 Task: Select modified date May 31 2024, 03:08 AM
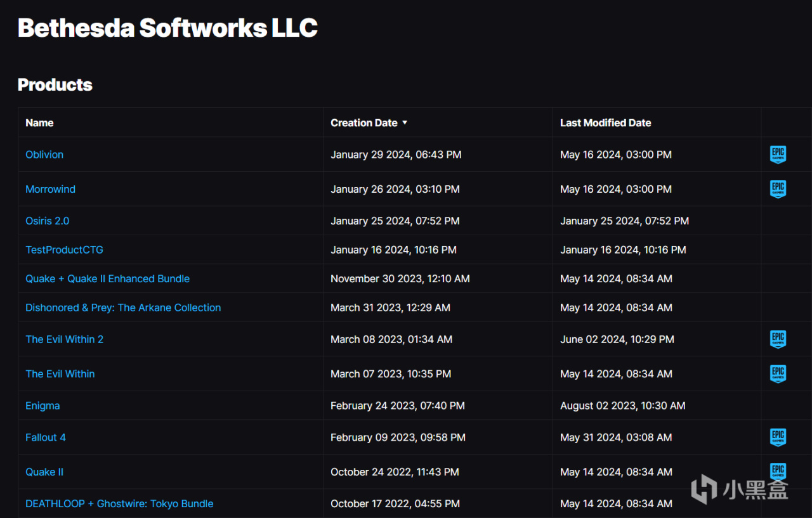616,437
